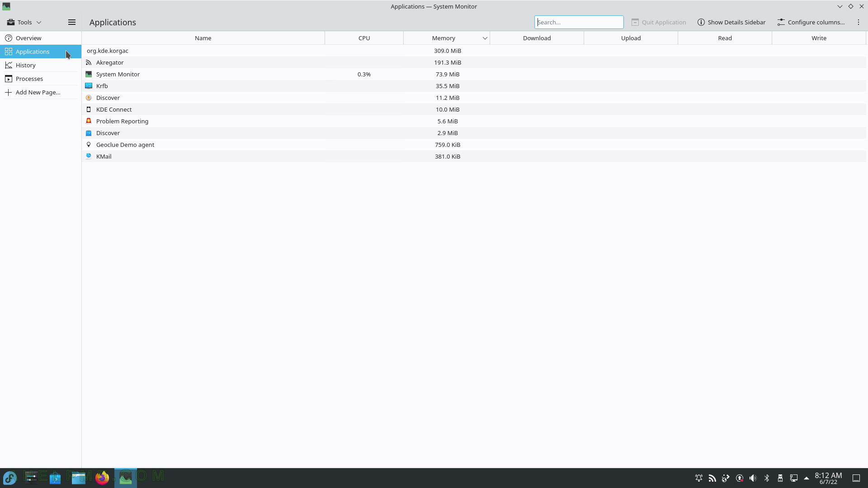Click the Akregator RSS feed icon

(89, 62)
